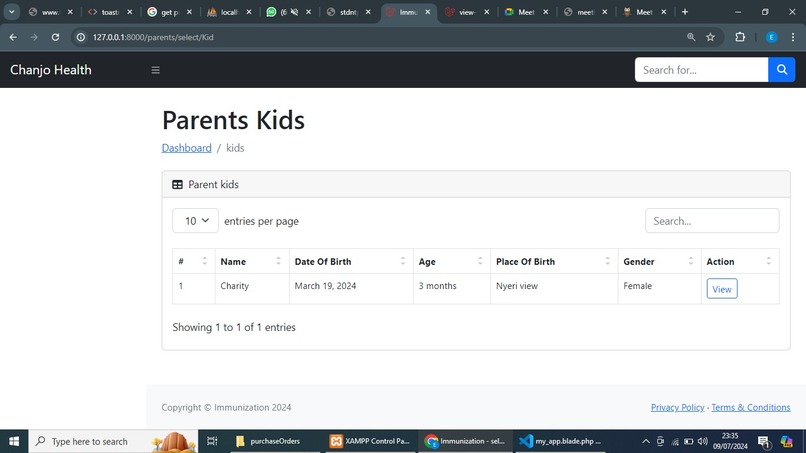
Task: Click 'Showing 1 to 1 of 1 entries'
Action: pos(234,328)
